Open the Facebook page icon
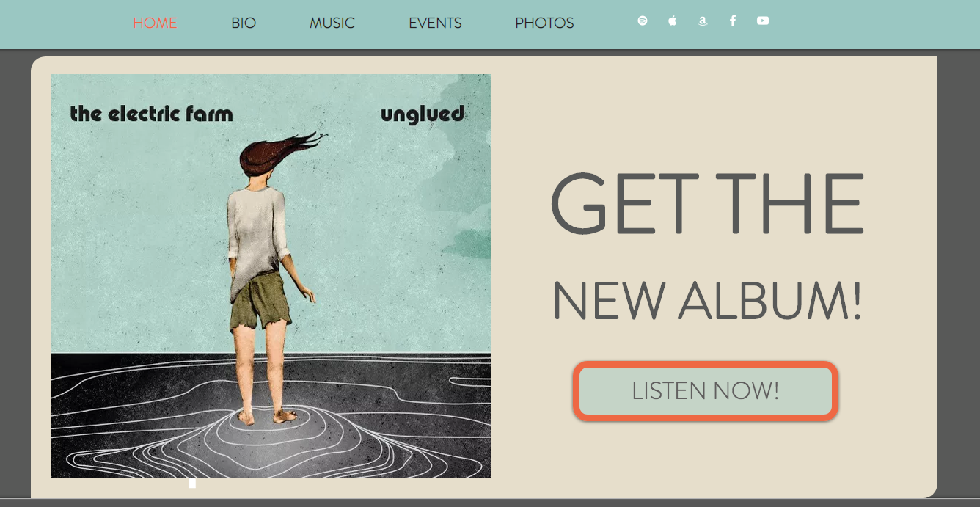This screenshot has width=980, height=507. tap(733, 21)
